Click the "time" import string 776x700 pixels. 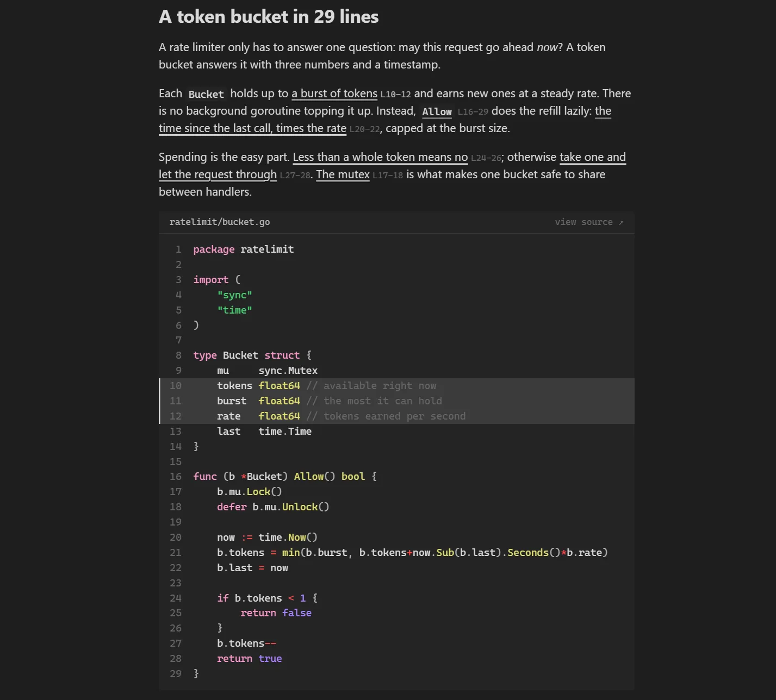pos(235,310)
